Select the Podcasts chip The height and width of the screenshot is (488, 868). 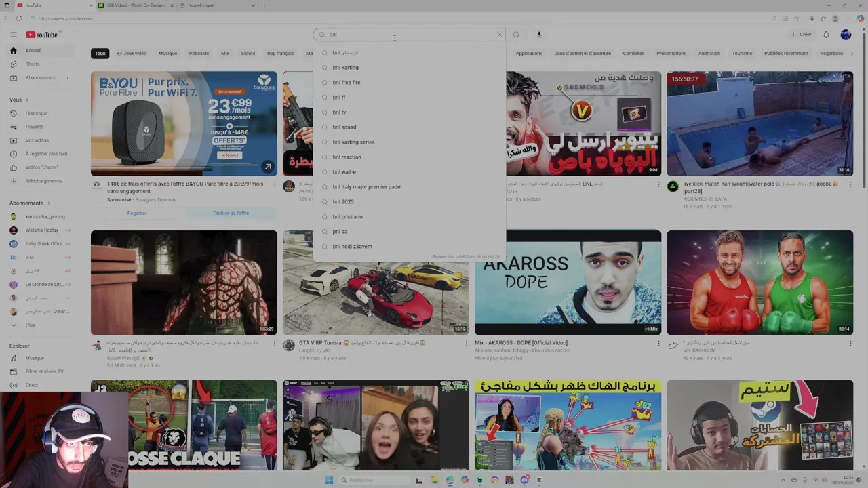coord(199,54)
